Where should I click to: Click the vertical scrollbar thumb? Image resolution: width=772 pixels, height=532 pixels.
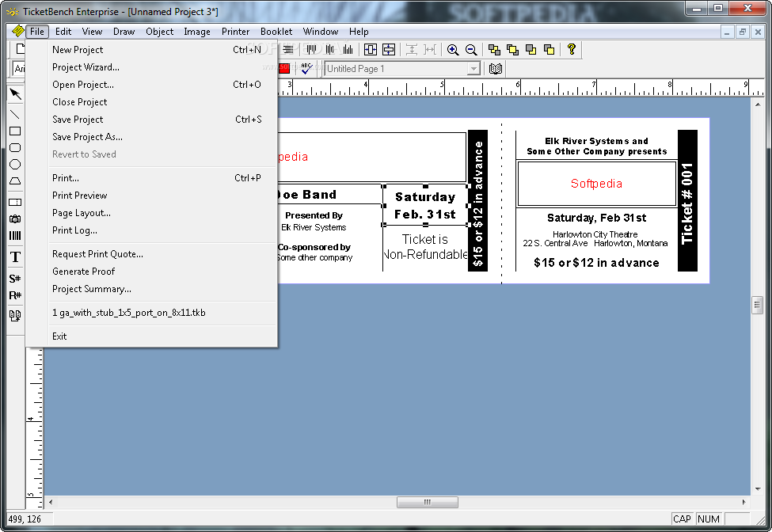click(757, 305)
